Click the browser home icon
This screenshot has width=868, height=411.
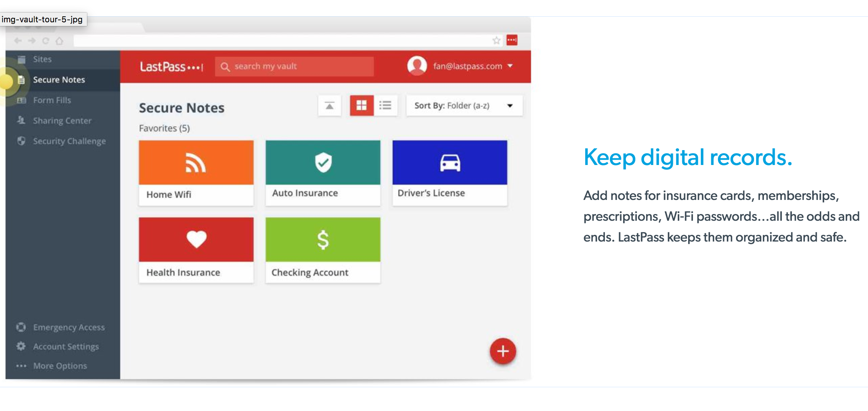coord(59,41)
